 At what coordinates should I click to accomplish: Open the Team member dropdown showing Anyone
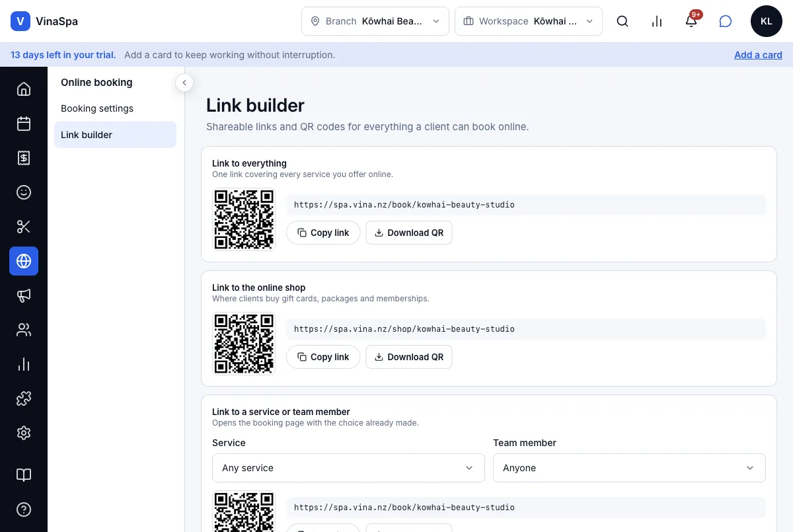(x=629, y=468)
